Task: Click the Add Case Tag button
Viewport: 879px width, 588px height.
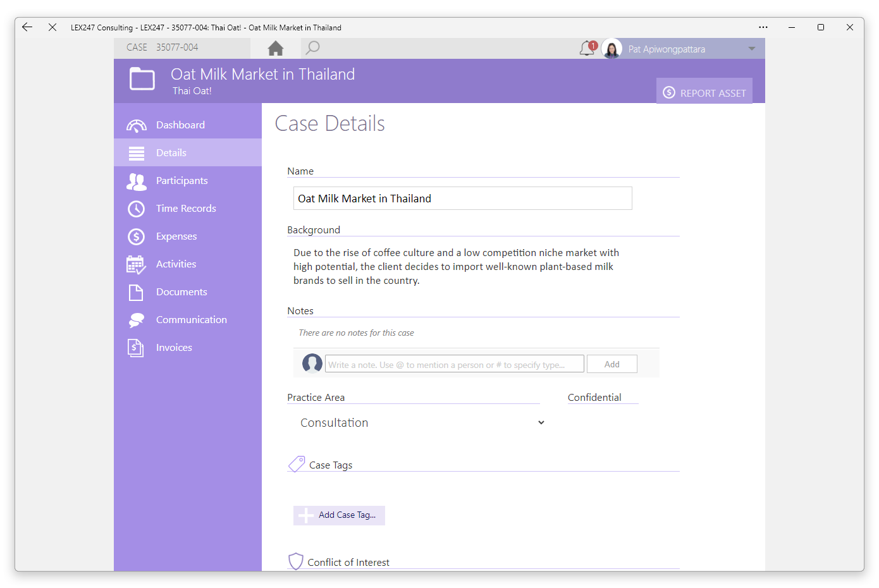Action: pyautogui.click(x=339, y=515)
